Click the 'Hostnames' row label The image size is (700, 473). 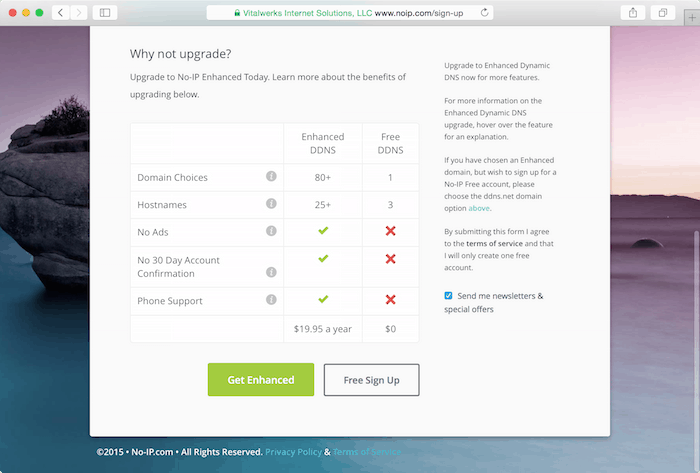pyautogui.click(x=162, y=205)
